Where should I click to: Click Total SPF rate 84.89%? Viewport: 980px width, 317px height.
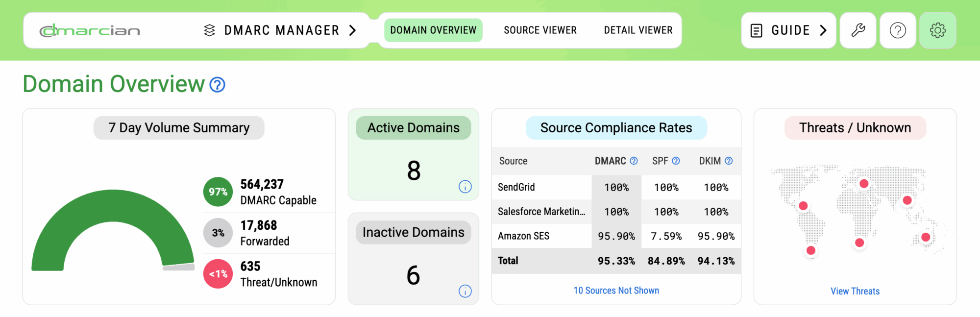pos(666,261)
